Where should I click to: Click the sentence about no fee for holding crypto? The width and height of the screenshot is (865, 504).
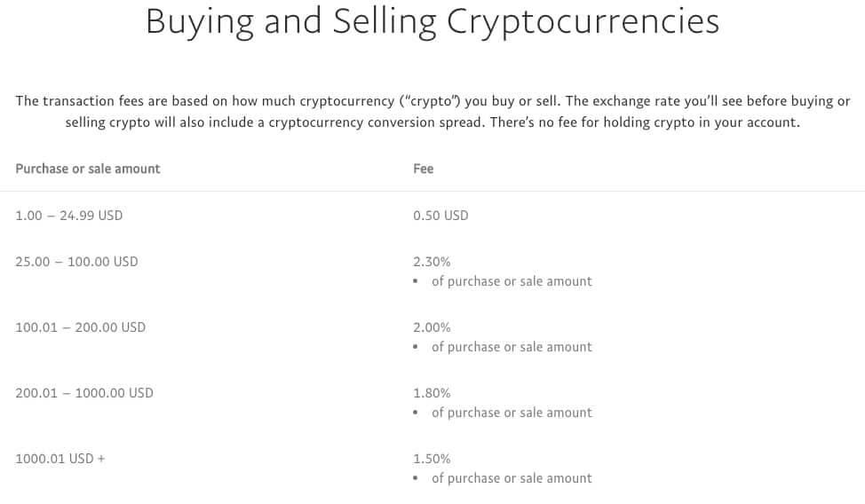pyautogui.click(x=645, y=122)
